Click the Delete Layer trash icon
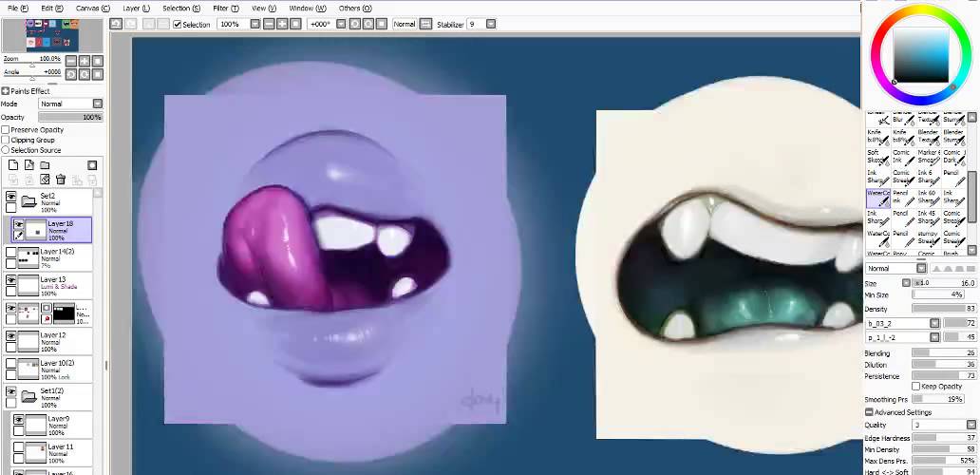This screenshot has width=980, height=475. coord(61,180)
